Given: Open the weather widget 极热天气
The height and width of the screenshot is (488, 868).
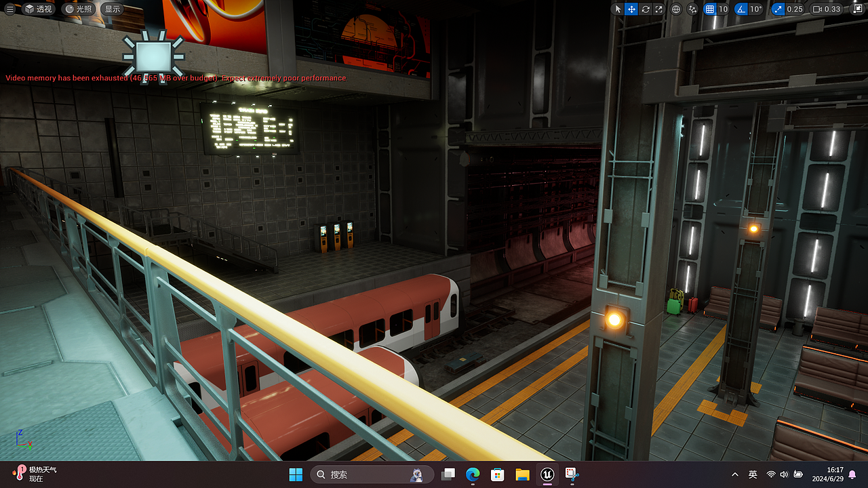Looking at the screenshot, I should [35, 474].
